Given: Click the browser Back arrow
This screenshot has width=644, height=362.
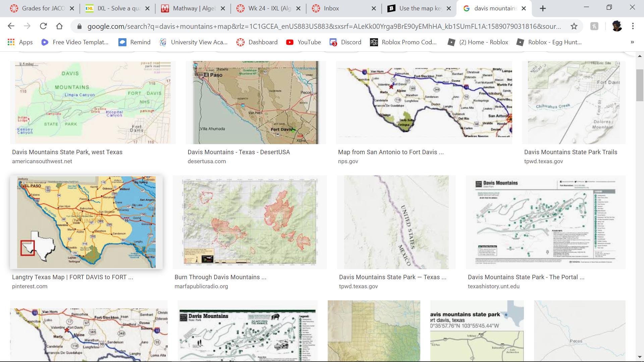Looking at the screenshot, I should click(x=11, y=26).
